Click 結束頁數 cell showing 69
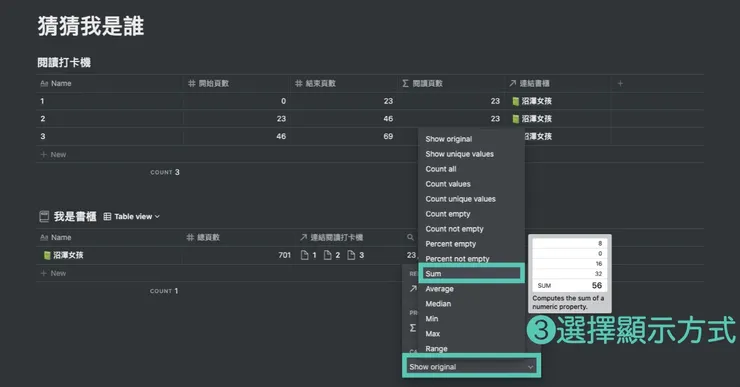This screenshot has width=740, height=387. click(x=343, y=136)
